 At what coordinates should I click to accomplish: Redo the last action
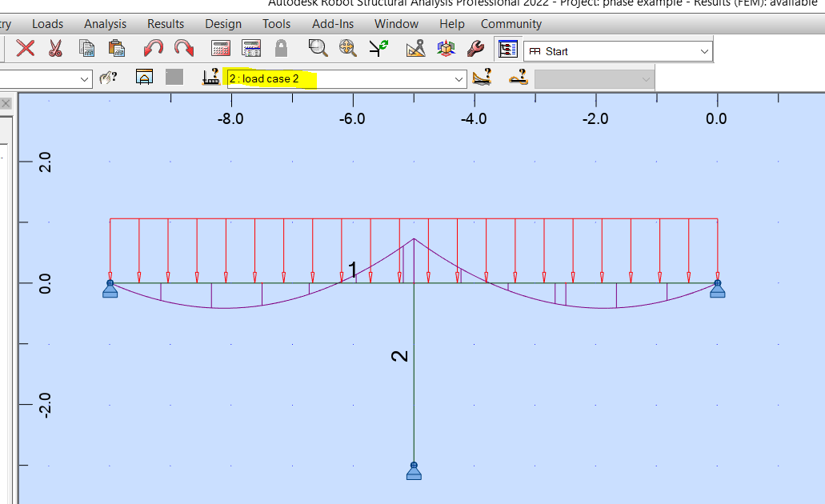pos(185,48)
